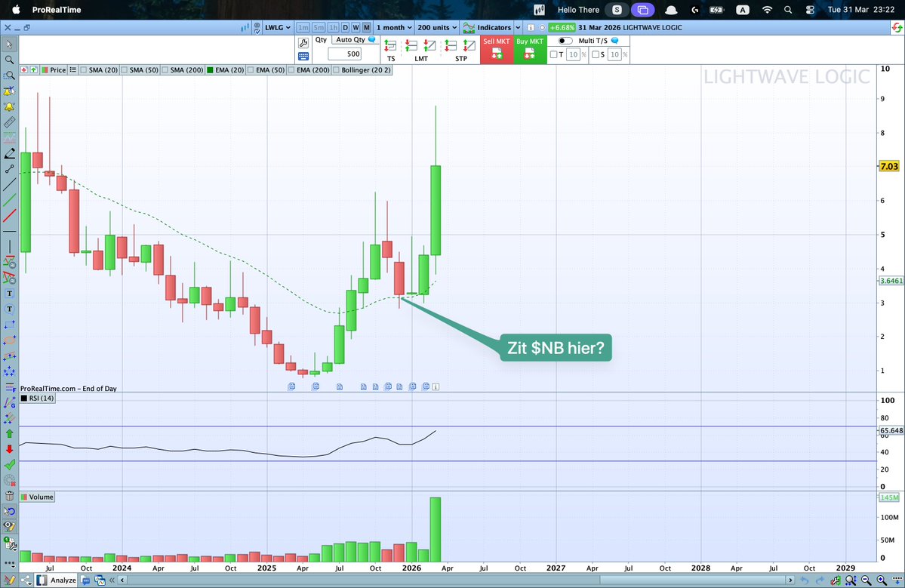The width and height of the screenshot is (905, 588).
Task: Select the vertical line tool
Action: (9, 247)
